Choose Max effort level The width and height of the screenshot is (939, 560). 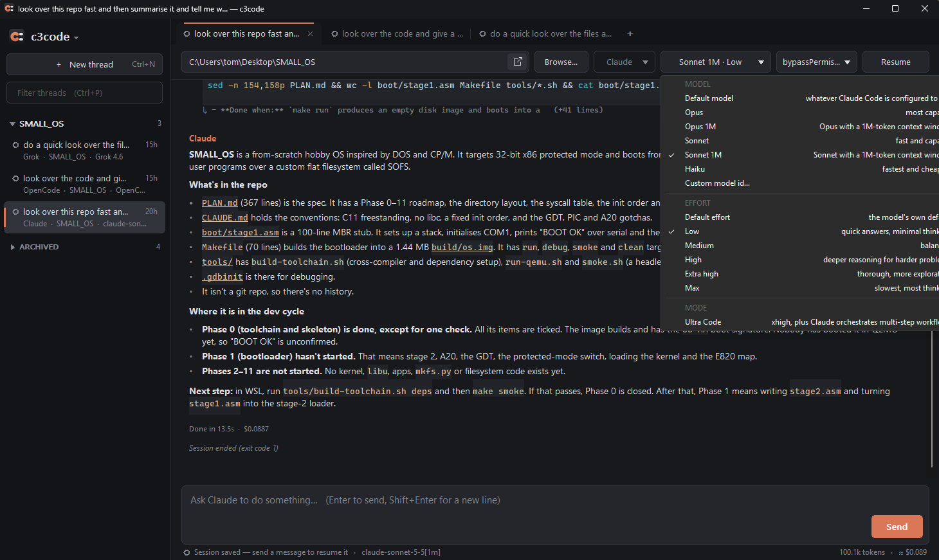pos(800,288)
